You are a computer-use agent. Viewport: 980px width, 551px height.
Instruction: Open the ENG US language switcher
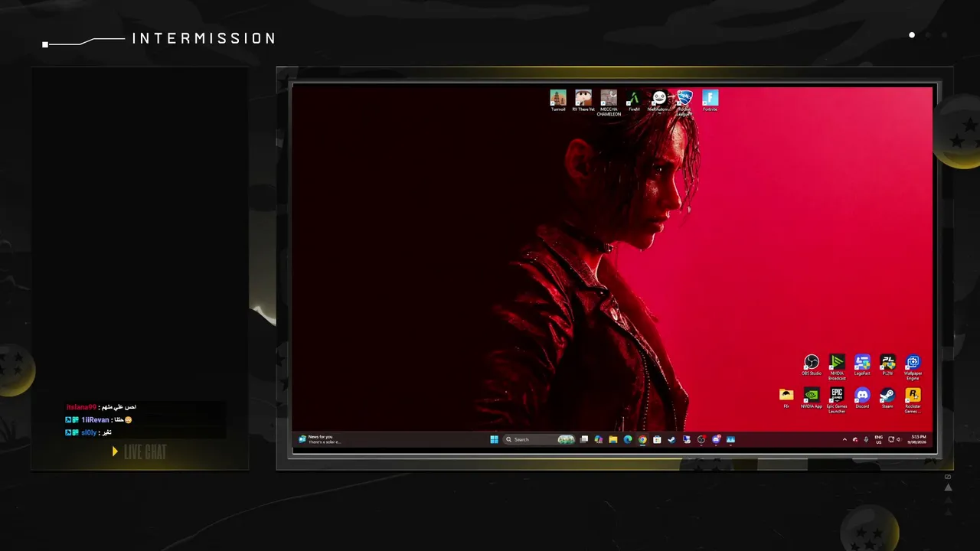879,439
